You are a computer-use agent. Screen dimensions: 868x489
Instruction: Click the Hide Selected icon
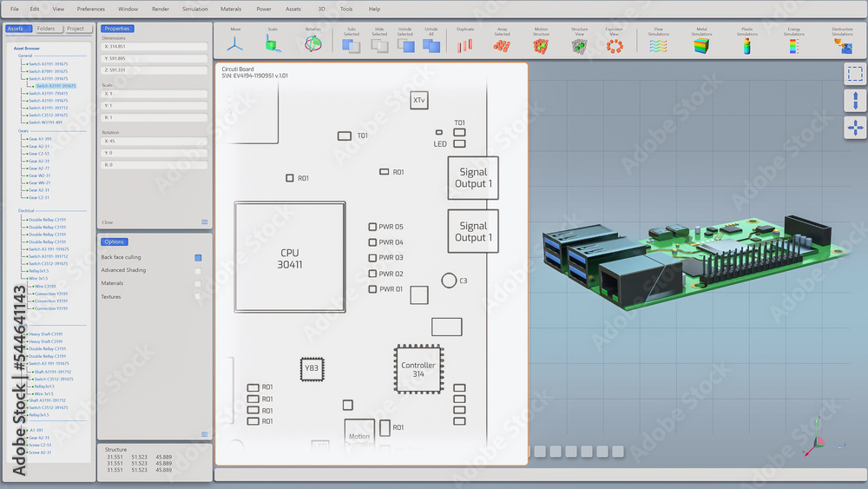coord(379,46)
